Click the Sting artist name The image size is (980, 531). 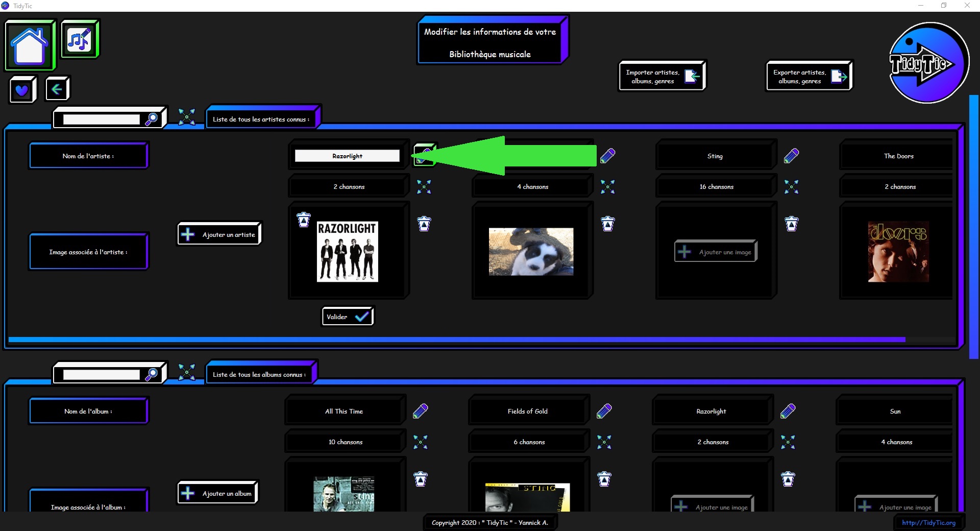pyautogui.click(x=715, y=156)
